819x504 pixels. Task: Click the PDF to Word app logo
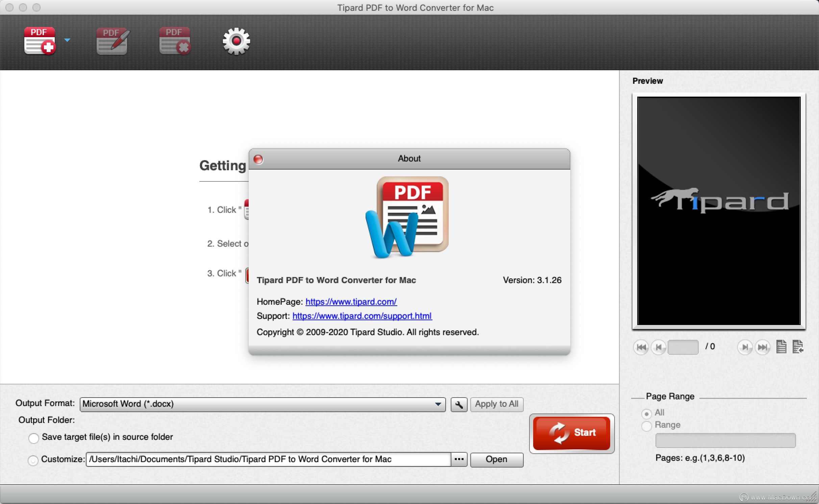[x=407, y=217]
